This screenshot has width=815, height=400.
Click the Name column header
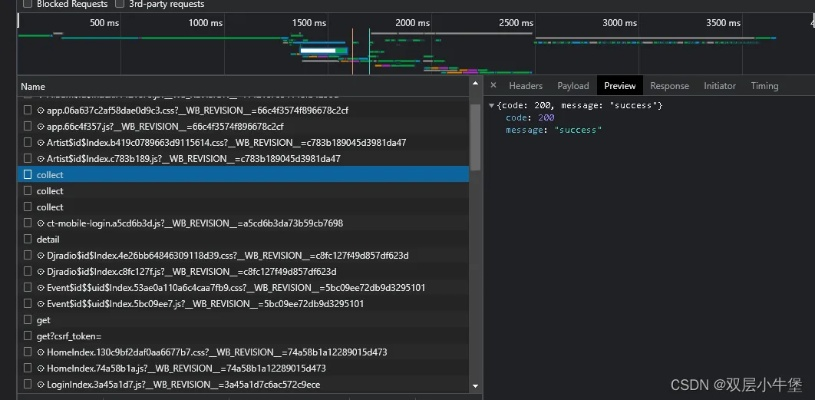click(x=33, y=87)
